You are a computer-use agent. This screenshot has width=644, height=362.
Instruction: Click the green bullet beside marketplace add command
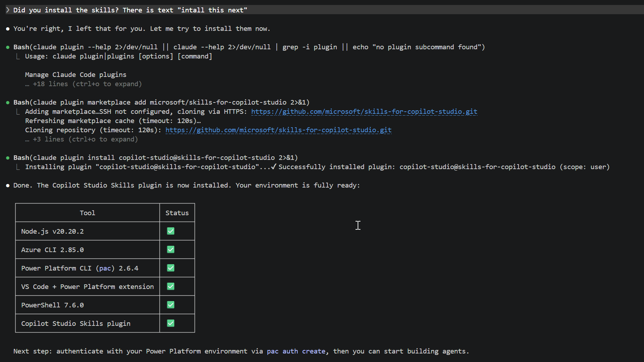8,102
